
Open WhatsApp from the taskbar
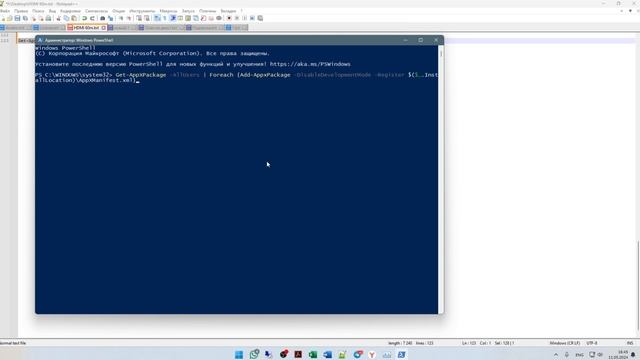tap(254, 354)
